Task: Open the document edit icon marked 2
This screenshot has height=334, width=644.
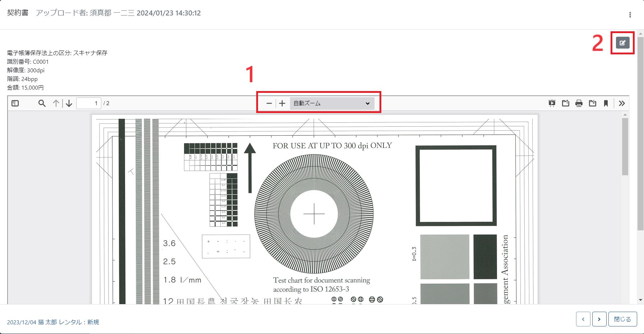Action: pyautogui.click(x=622, y=42)
